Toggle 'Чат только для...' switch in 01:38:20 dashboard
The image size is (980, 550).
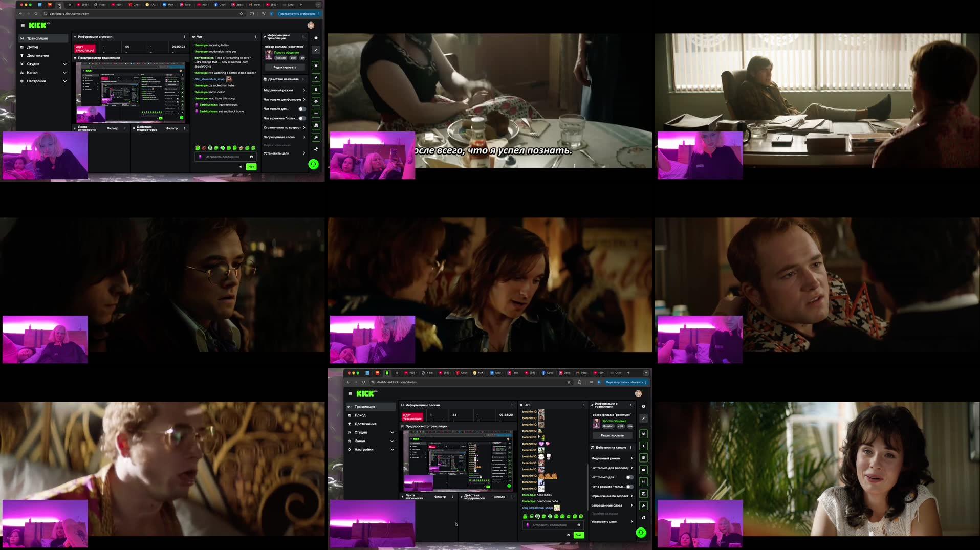pos(629,477)
